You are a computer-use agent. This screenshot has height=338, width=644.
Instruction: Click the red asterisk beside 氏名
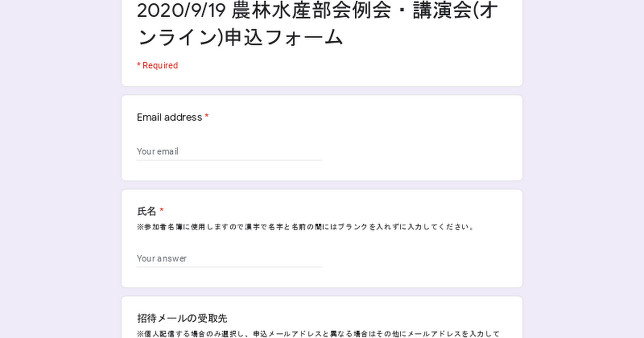coord(162,211)
